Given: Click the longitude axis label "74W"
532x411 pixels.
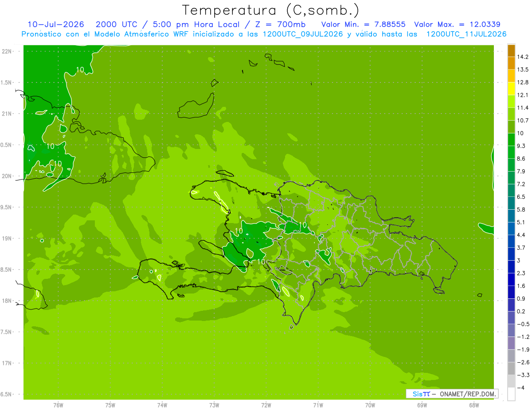Looking at the screenshot, I should (x=162, y=405).
